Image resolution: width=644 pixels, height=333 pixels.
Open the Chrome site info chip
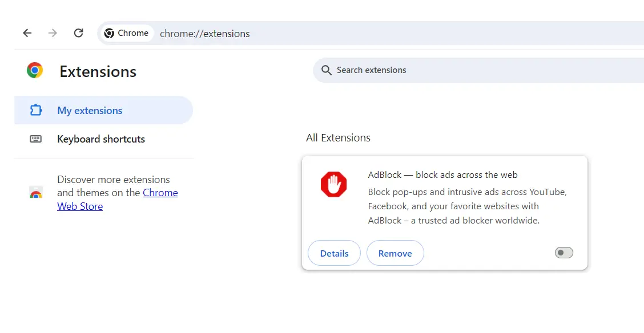[127, 33]
